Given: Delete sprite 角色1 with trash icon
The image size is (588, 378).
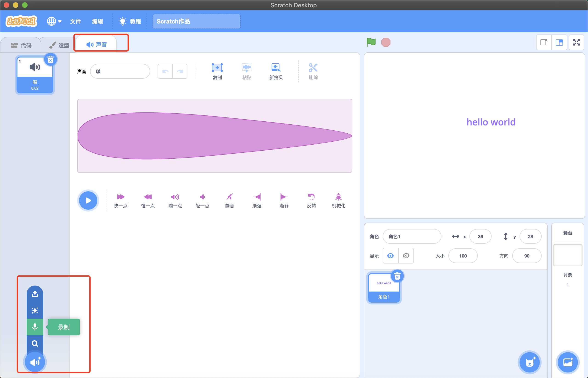Looking at the screenshot, I should pyautogui.click(x=397, y=276).
